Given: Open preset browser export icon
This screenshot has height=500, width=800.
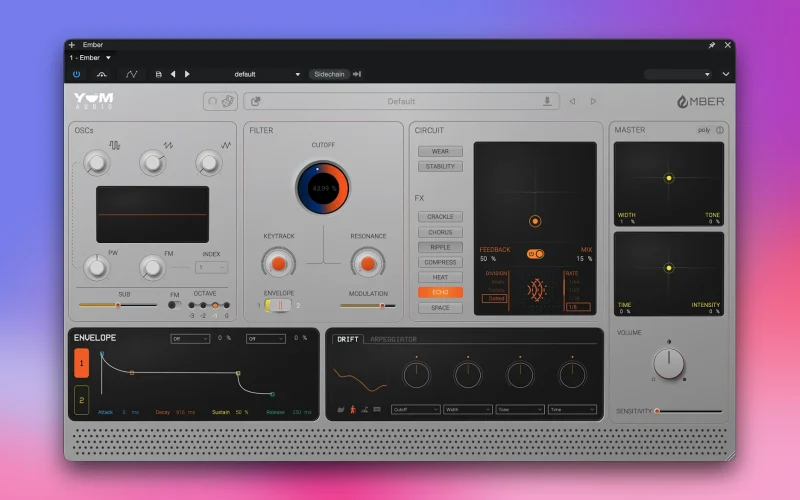Looking at the screenshot, I should 256,101.
